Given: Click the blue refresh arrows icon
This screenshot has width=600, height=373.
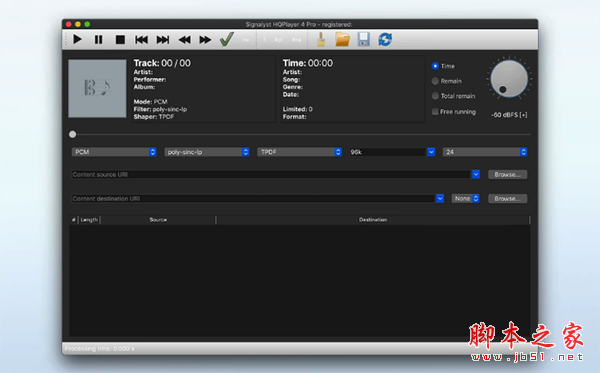Looking at the screenshot, I should 385,39.
